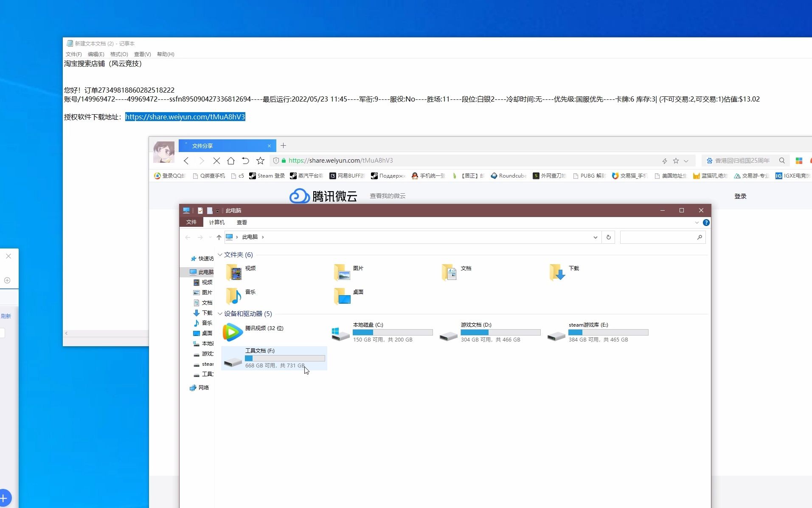Click Explorer refresh button
The width and height of the screenshot is (812, 508).
tap(609, 237)
